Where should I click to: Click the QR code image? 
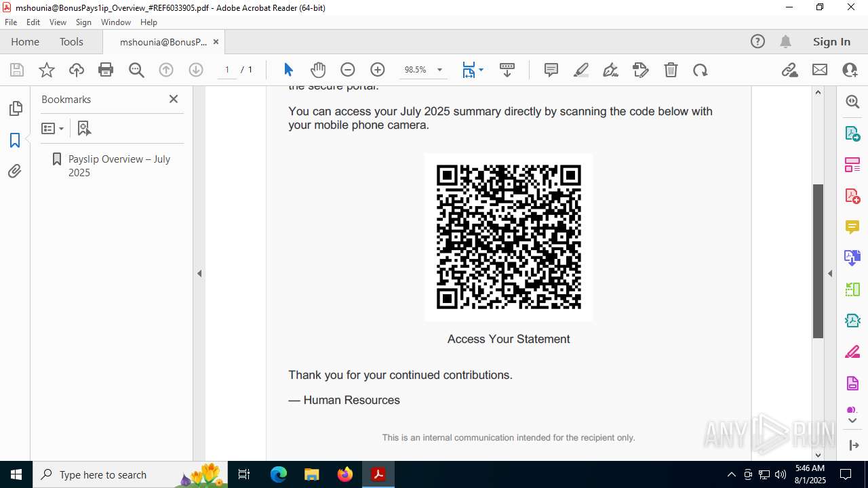509,237
